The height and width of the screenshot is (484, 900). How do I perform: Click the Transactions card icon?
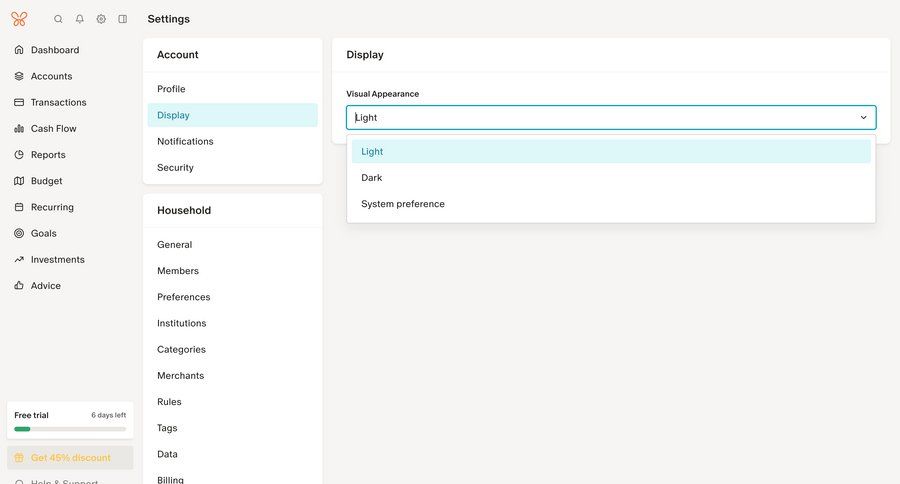point(19,102)
